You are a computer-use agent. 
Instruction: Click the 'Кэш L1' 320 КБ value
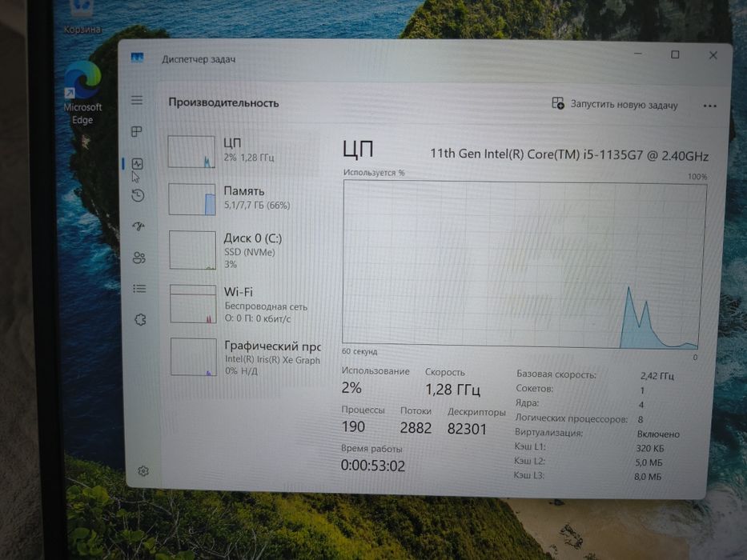pyautogui.click(x=649, y=448)
